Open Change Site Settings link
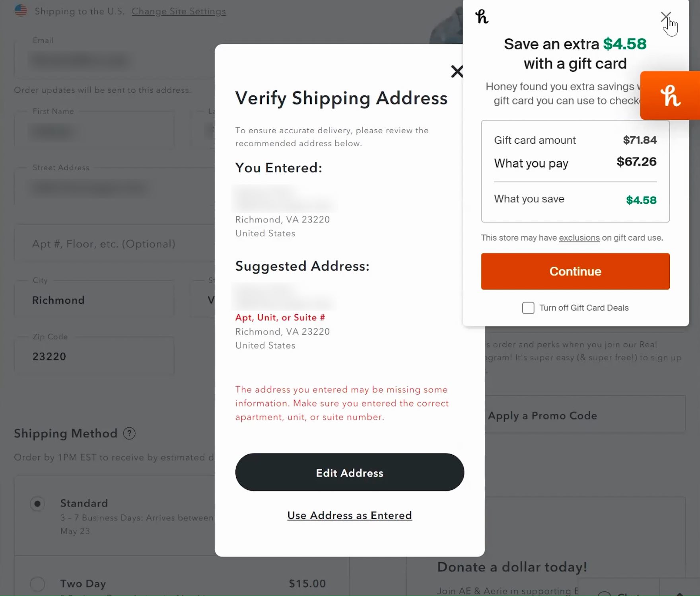Screen dimensions: 700x596 pyautogui.click(x=179, y=11)
